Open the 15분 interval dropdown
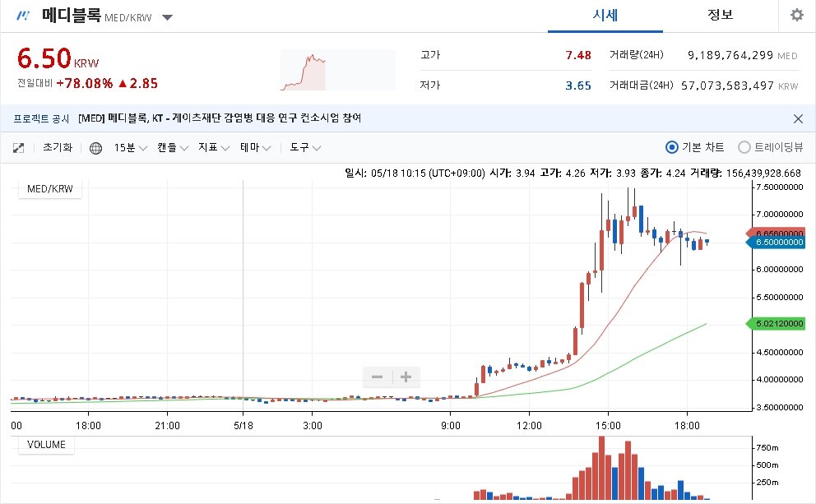The height and width of the screenshot is (504, 816). [x=131, y=148]
